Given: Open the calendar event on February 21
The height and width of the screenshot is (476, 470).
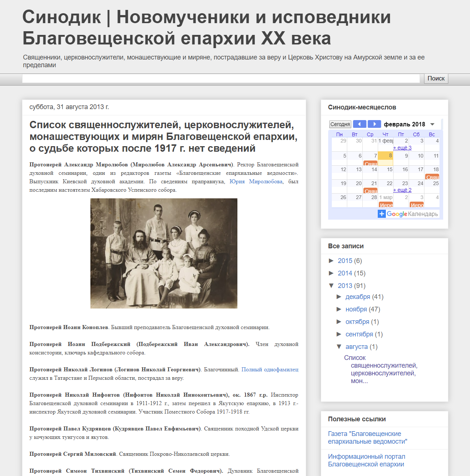Looking at the screenshot, I should pos(370,191).
